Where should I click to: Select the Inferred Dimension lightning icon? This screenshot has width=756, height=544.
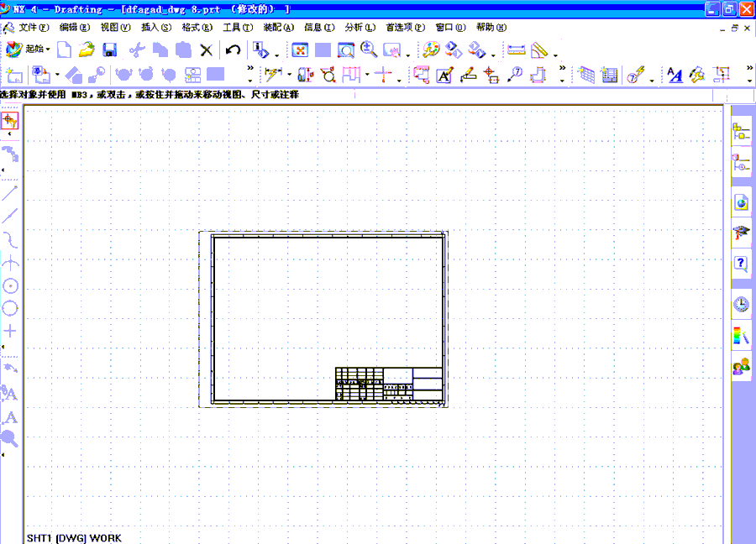coord(273,75)
